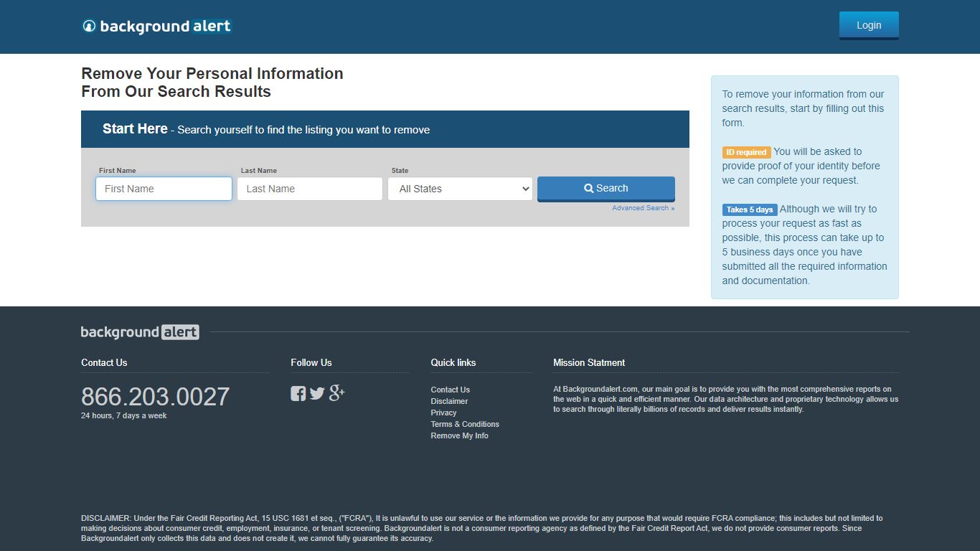
Task: Click the blue Search button
Action: coord(606,189)
